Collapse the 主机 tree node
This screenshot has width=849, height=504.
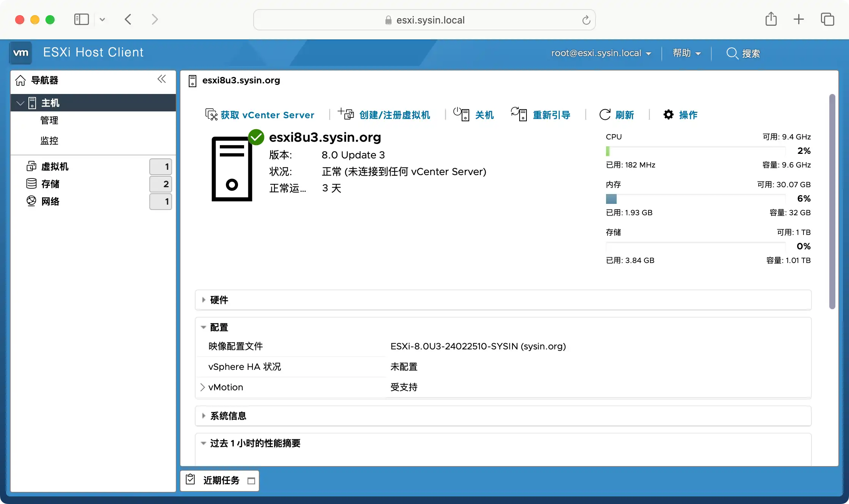coord(20,103)
